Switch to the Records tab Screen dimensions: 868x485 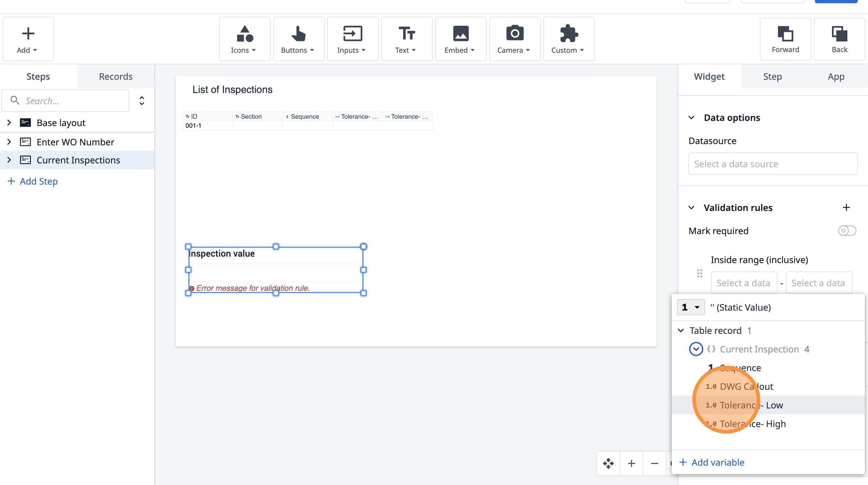click(115, 77)
